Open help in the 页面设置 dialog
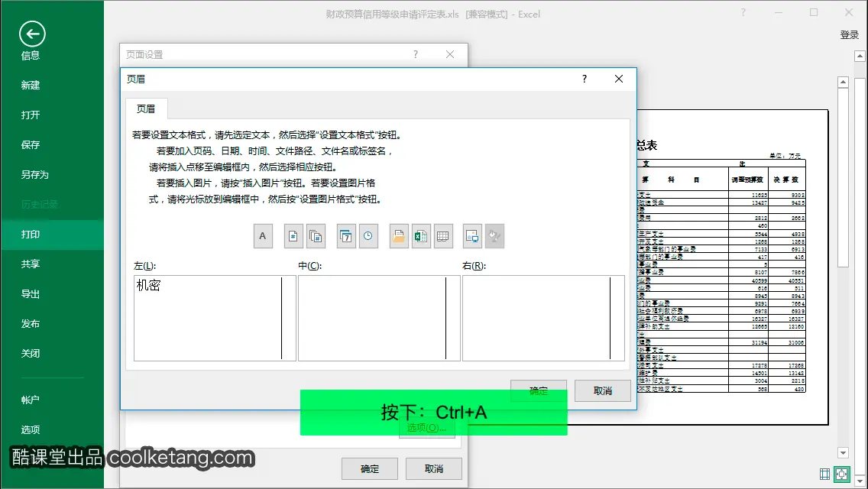 416,54
